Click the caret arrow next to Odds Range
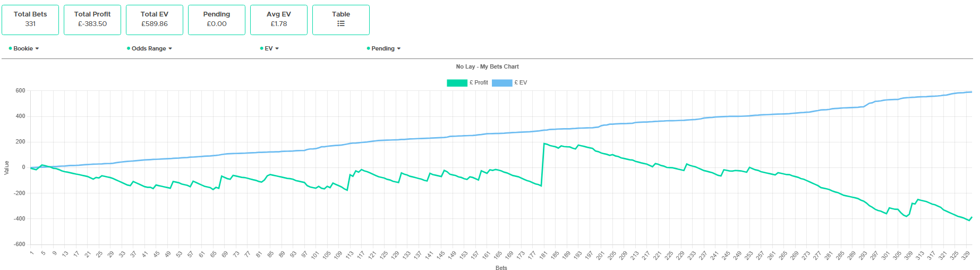 pyautogui.click(x=171, y=49)
